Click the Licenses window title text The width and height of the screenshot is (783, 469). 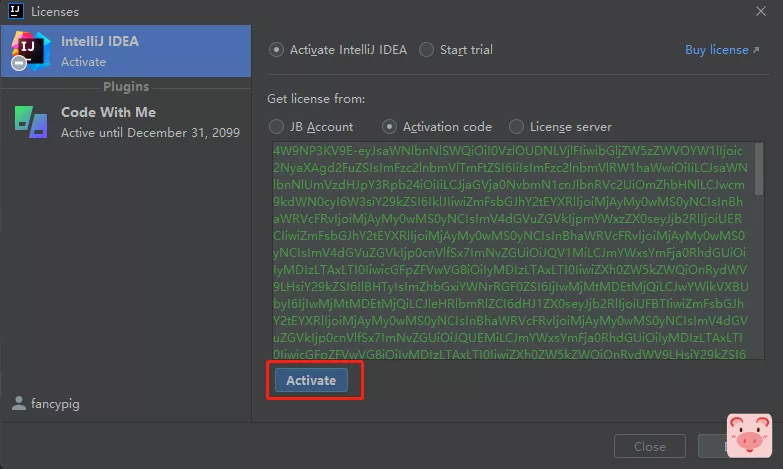pos(55,11)
